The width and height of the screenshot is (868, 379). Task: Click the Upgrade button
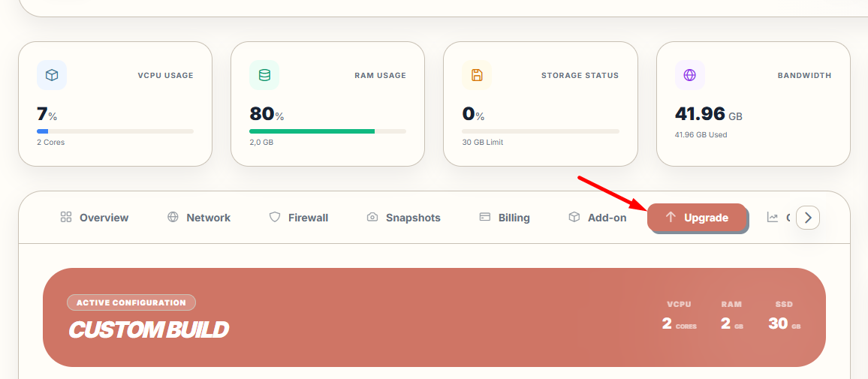(x=698, y=218)
